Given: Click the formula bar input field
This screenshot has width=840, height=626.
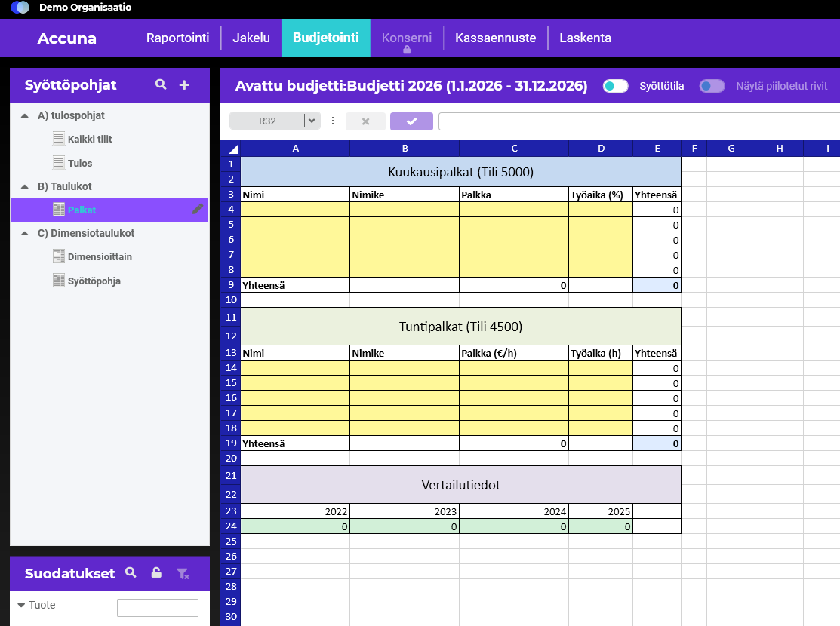Looking at the screenshot, I should [x=639, y=121].
